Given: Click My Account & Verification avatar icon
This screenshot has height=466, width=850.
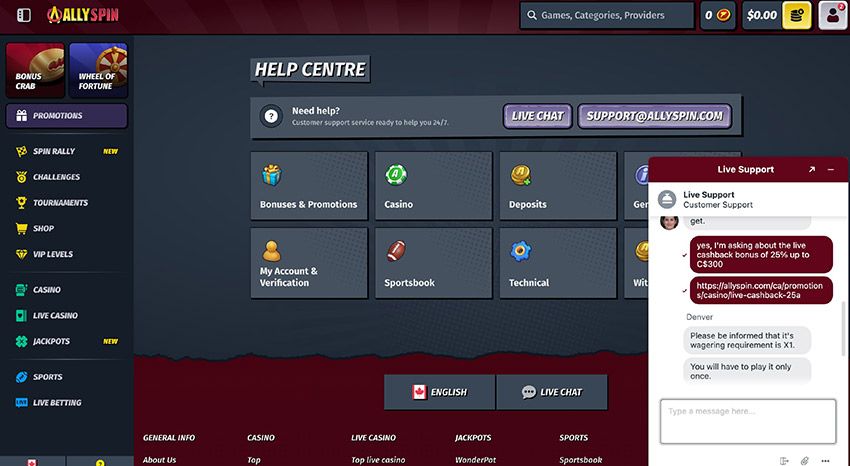Looking at the screenshot, I should point(272,251).
